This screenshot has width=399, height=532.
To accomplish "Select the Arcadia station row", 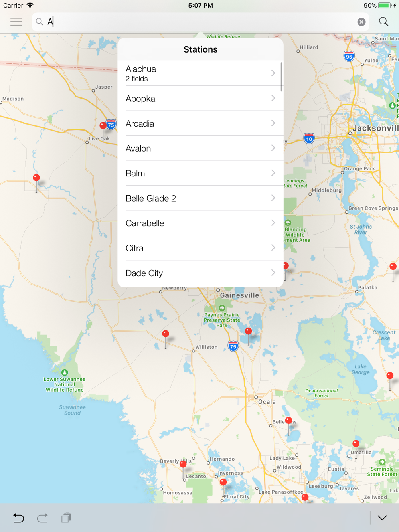I will 200,123.
